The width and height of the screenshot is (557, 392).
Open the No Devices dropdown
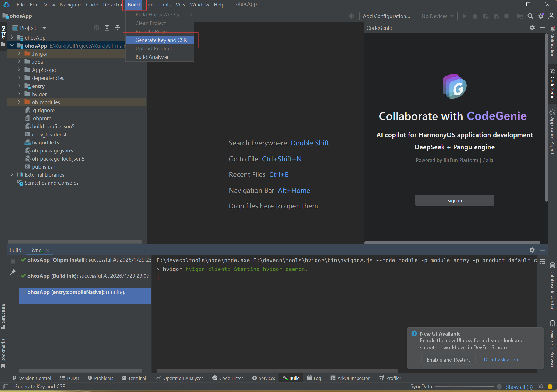pos(437,16)
